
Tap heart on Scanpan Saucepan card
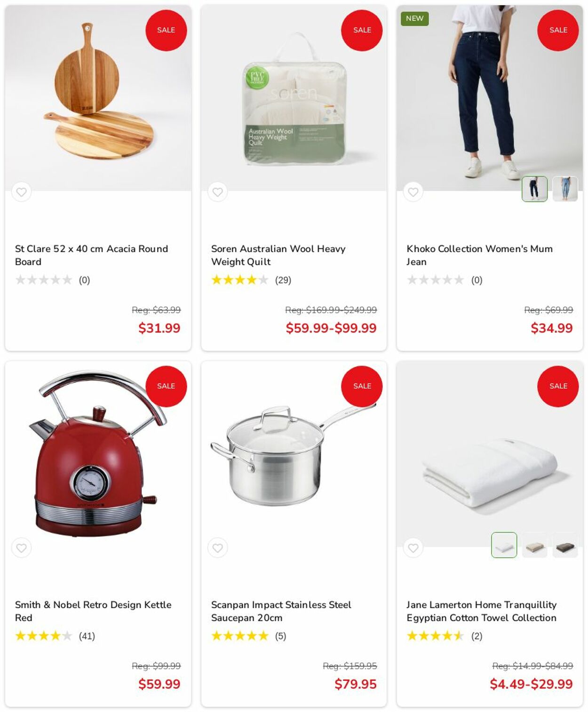pyautogui.click(x=217, y=548)
